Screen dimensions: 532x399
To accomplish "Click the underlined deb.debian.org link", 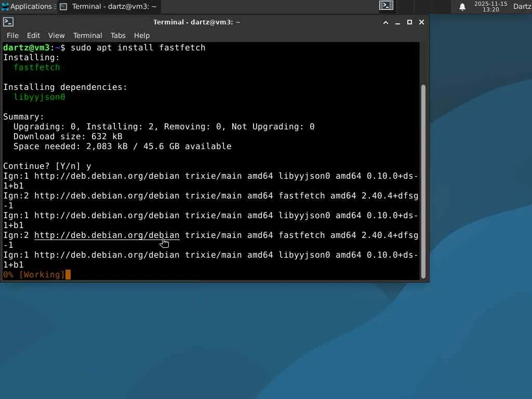I will coord(107,235).
